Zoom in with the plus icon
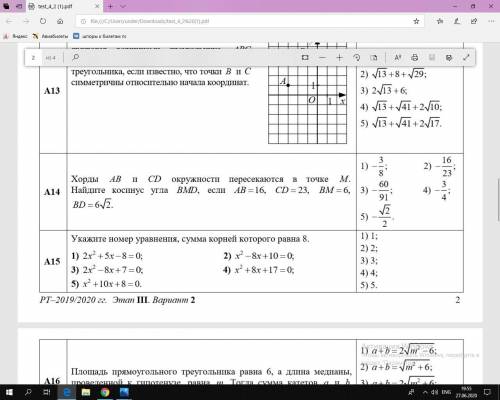Viewport: 500px width, 400px height. click(339, 58)
